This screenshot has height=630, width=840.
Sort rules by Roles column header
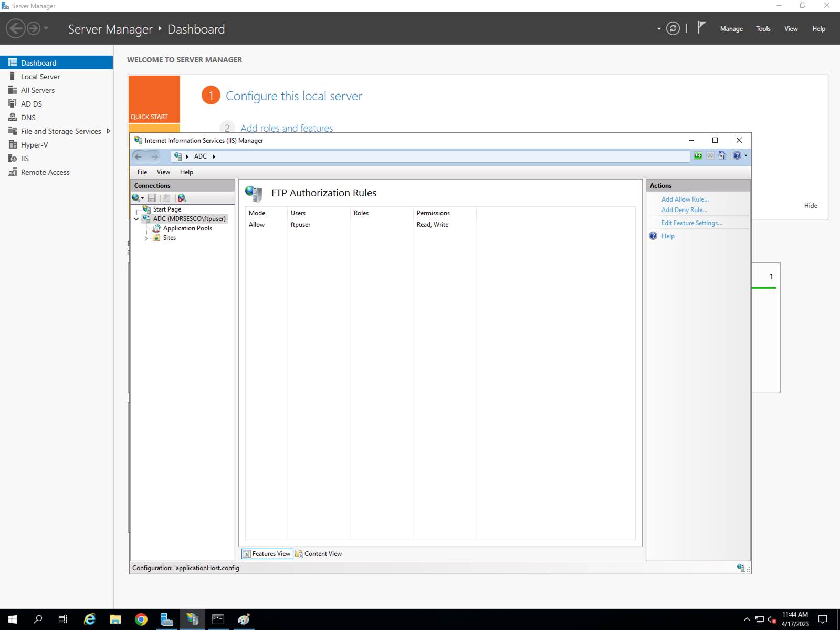pos(382,213)
